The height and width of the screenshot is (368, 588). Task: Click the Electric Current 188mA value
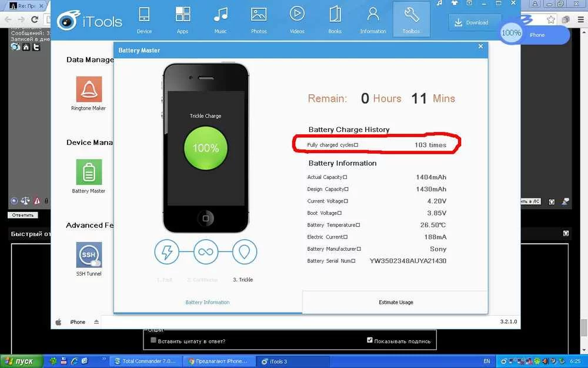[x=435, y=237]
